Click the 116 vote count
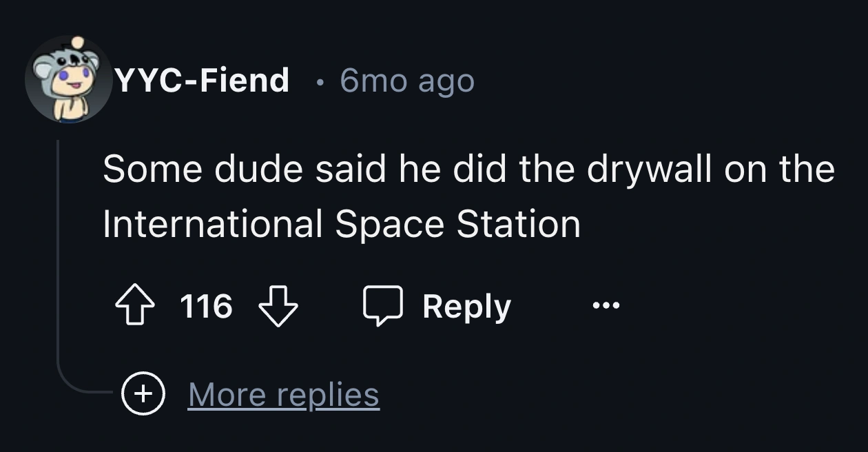 [206, 307]
